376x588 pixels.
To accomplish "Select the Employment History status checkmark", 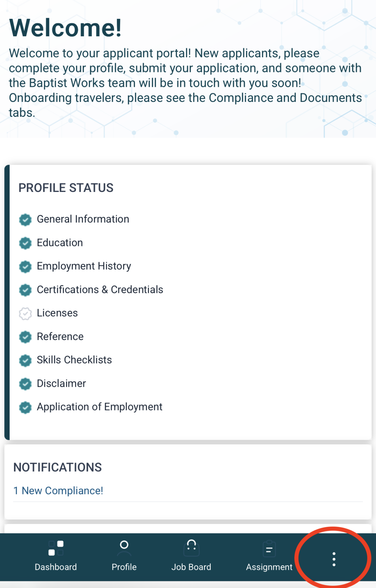I will [x=25, y=266].
